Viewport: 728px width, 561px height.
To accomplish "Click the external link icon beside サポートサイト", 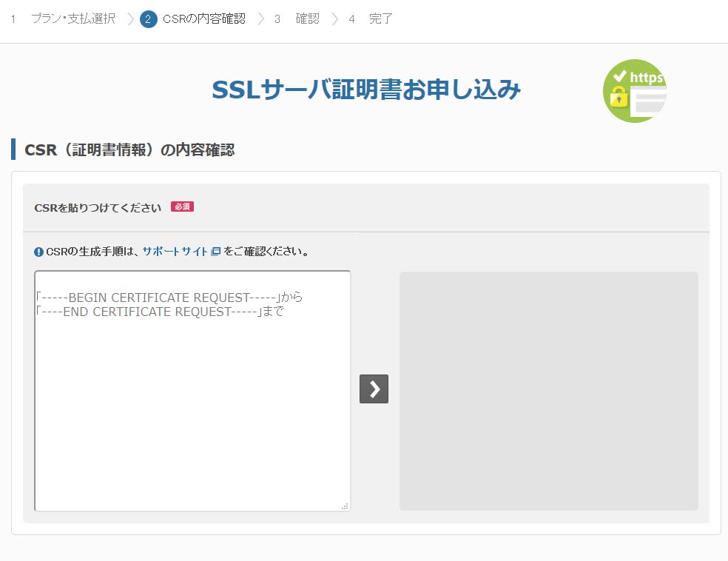I will coord(215,252).
